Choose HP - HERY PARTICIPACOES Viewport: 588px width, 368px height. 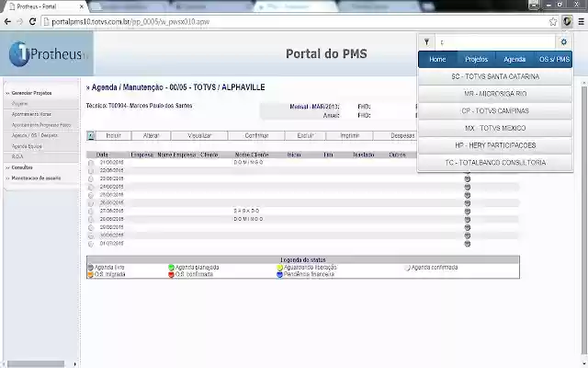495,145
